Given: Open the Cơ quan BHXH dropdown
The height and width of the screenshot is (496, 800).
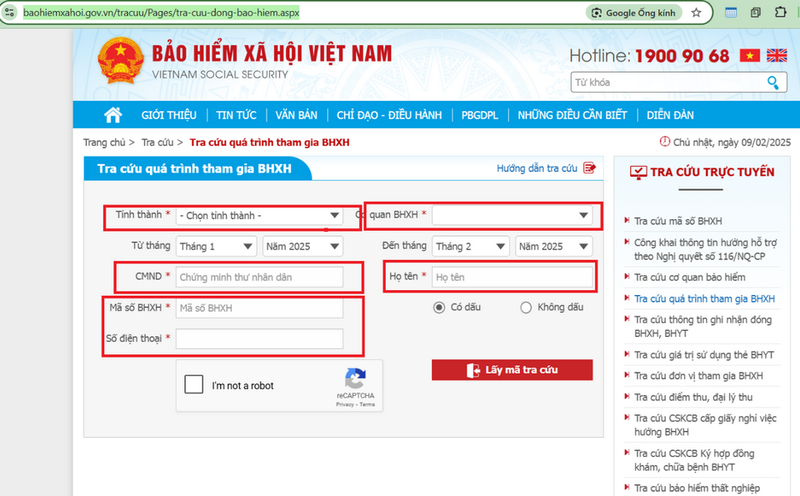Looking at the screenshot, I should click(512, 215).
